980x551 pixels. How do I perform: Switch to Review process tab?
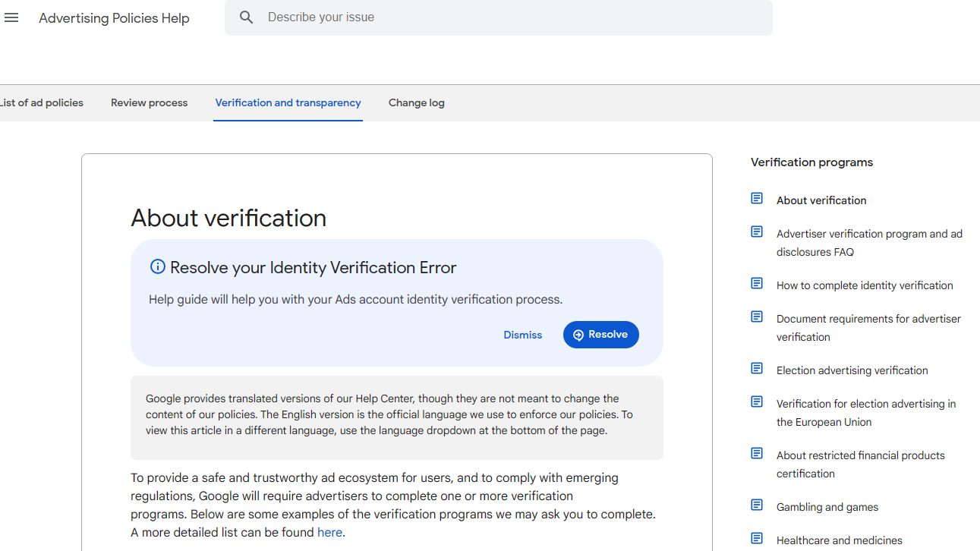[x=149, y=103]
